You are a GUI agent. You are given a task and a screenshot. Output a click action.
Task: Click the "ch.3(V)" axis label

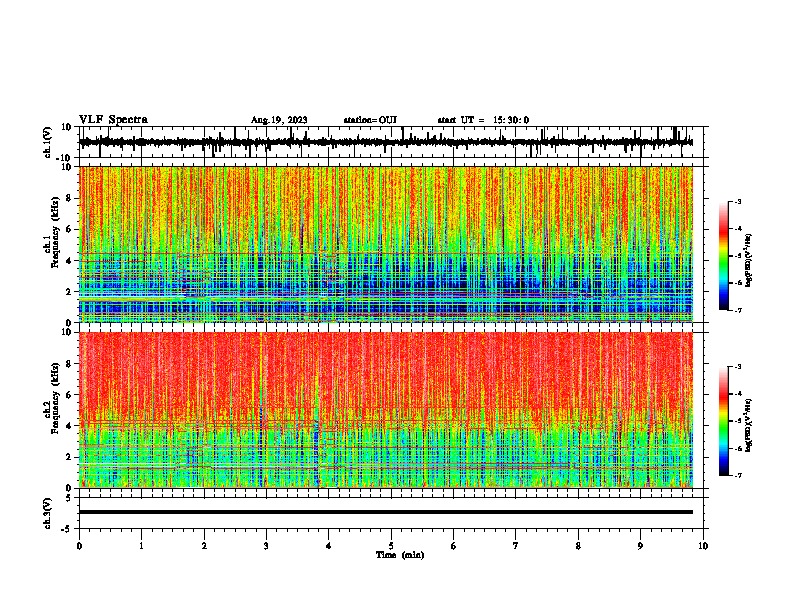coord(48,513)
